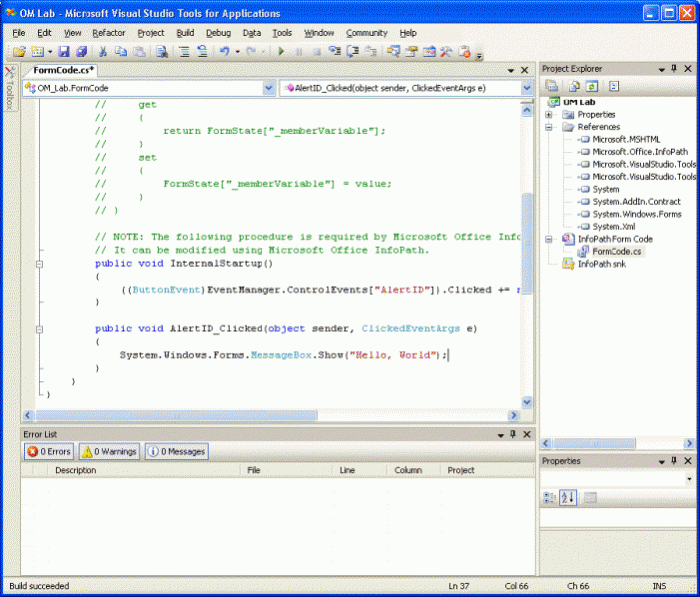Click the Add New Item toolbar icon
700x597 pixels.
coord(37,52)
